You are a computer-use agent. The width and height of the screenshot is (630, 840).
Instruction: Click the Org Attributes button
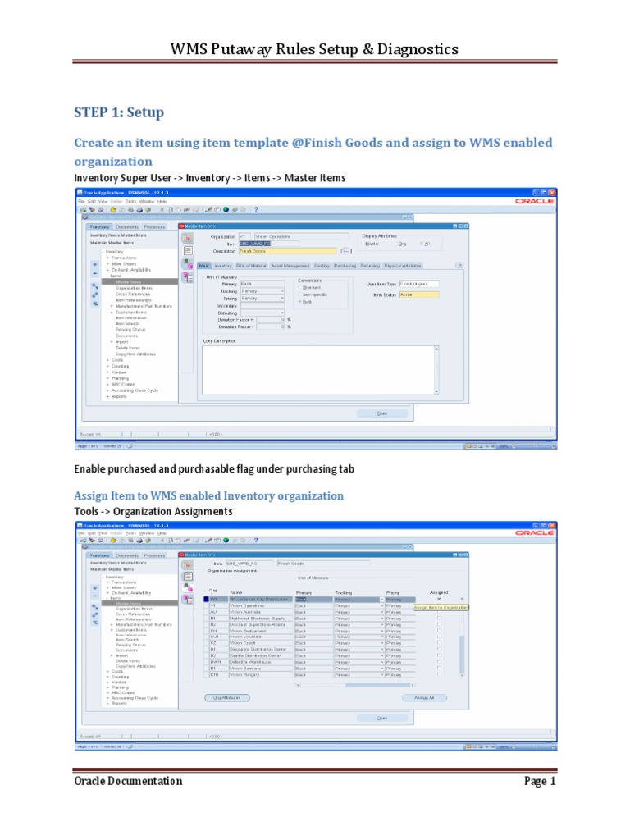coord(227,697)
